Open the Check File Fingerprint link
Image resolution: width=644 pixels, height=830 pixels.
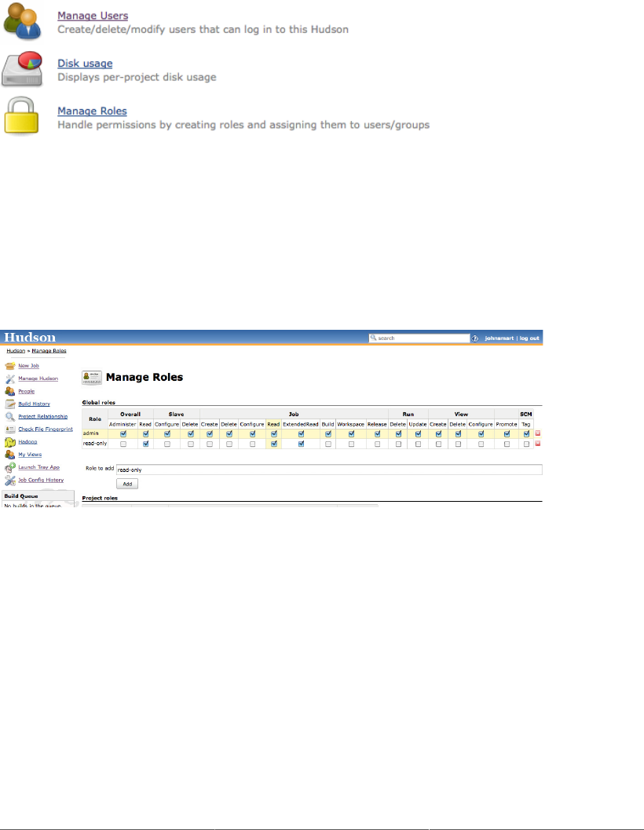[x=46, y=430]
